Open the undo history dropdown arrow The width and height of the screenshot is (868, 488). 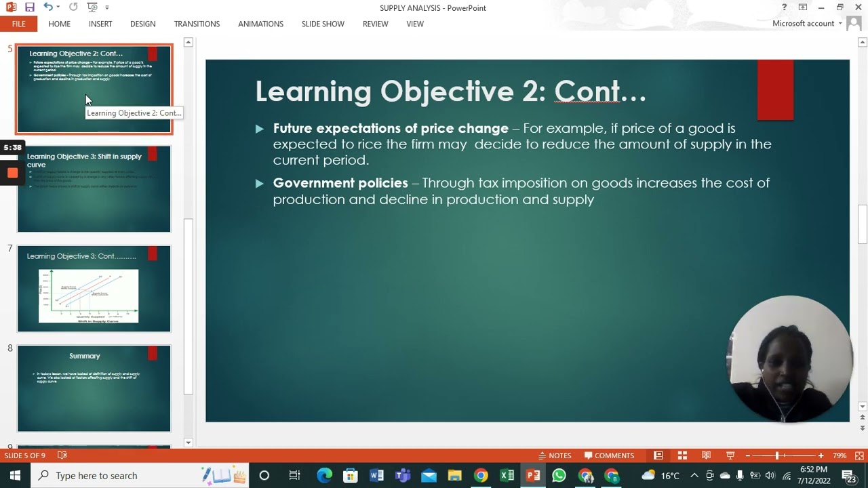pyautogui.click(x=58, y=7)
